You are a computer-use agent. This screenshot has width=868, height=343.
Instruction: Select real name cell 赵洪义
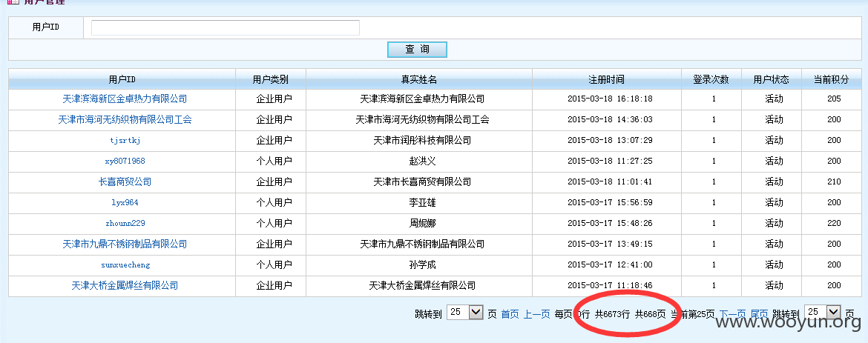pyautogui.click(x=422, y=161)
